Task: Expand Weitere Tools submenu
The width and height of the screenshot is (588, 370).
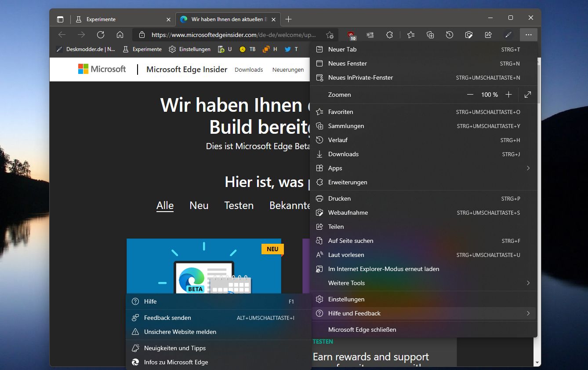Action: coord(424,283)
